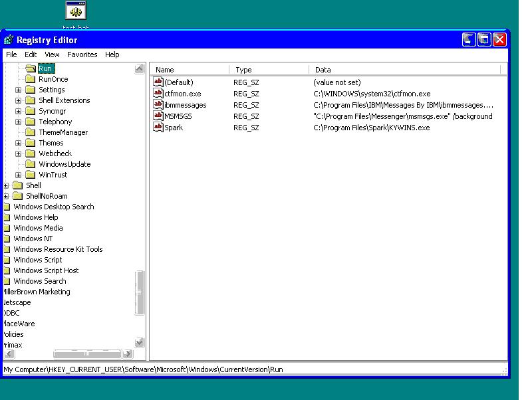Click the WinTrust folder icon

[31, 175]
